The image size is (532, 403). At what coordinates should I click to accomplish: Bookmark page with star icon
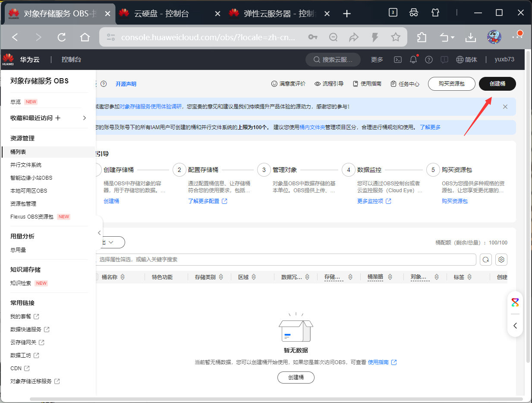click(396, 38)
